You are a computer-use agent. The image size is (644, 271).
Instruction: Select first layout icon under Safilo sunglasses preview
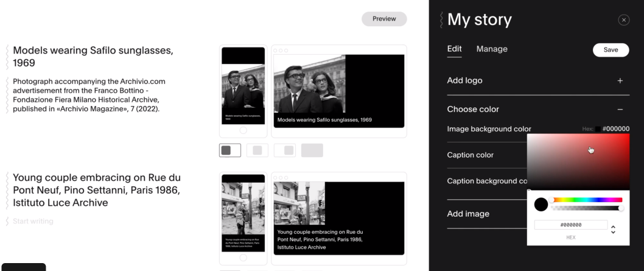click(x=230, y=150)
